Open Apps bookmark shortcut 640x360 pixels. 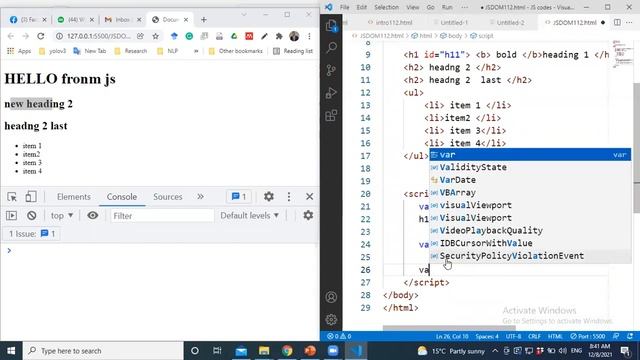(x=19, y=51)
